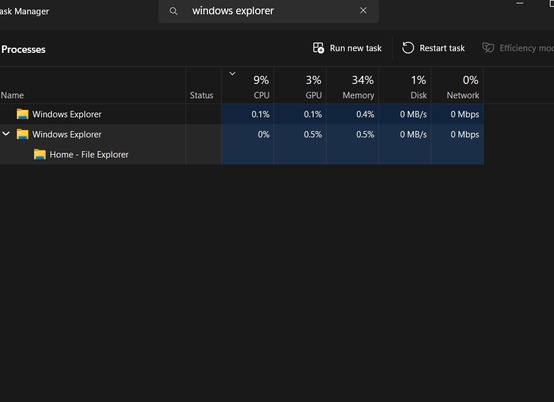The width and height of the screenshot is (554, 402).
Task: Click the Processes page heading
Action: point(23,49)
